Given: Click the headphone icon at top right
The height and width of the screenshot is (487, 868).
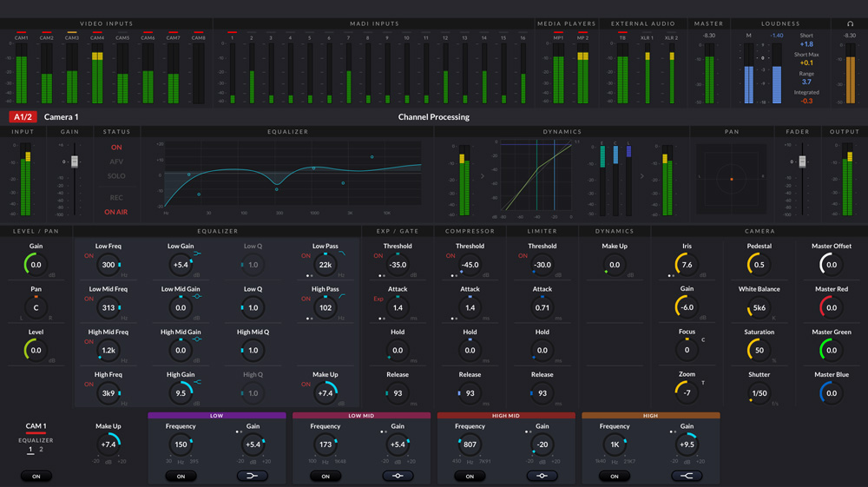Looking at the screenshot, I should point(850,23).
